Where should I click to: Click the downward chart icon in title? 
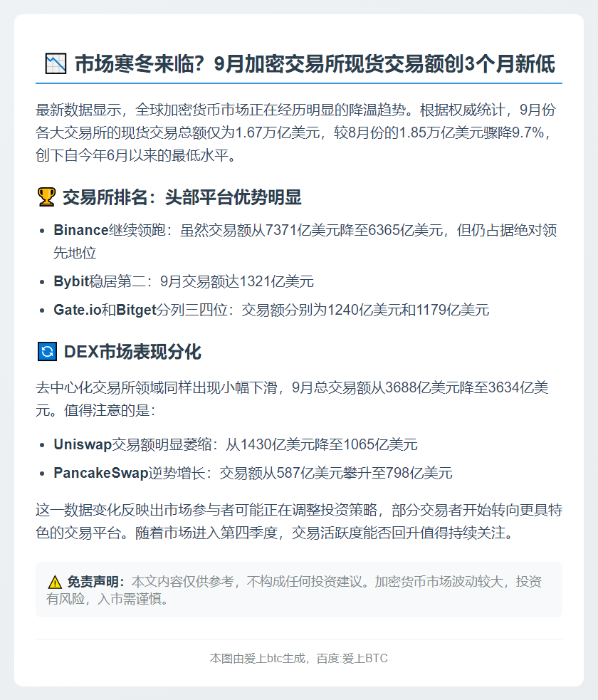pos(56,63)
